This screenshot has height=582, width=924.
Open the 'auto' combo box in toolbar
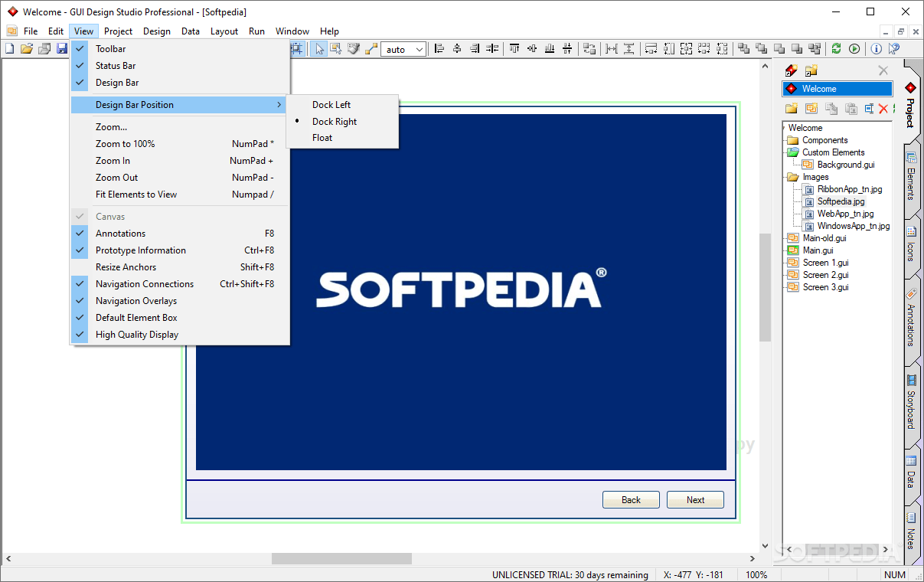pyautogui.click(x=403, y=49)
